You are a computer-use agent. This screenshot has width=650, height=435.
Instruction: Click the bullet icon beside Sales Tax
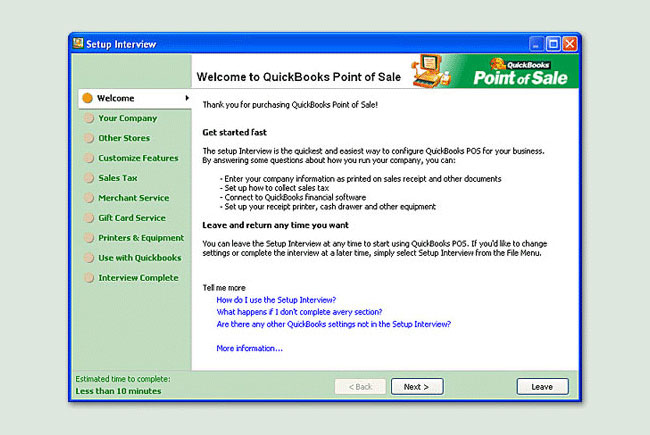(87, 178)
